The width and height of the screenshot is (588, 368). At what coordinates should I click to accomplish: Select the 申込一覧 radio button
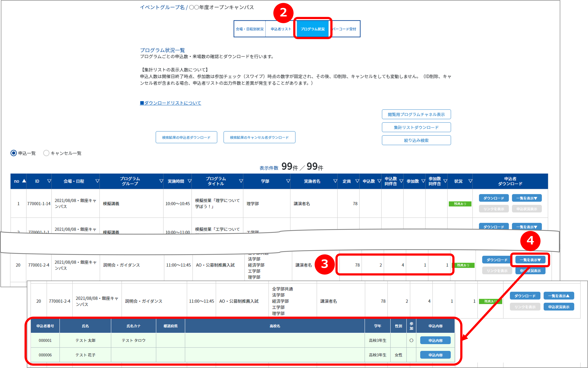click(14, 153)
